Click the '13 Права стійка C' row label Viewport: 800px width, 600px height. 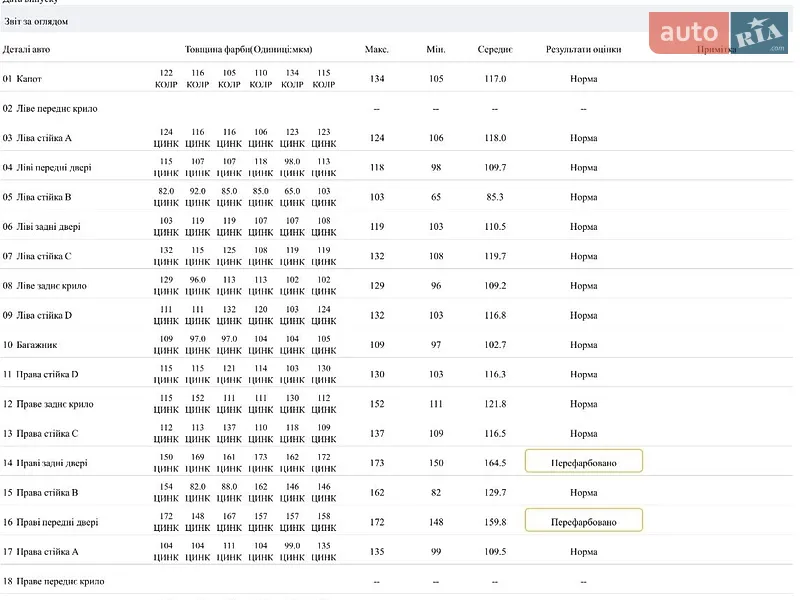(x=40, y=434)
